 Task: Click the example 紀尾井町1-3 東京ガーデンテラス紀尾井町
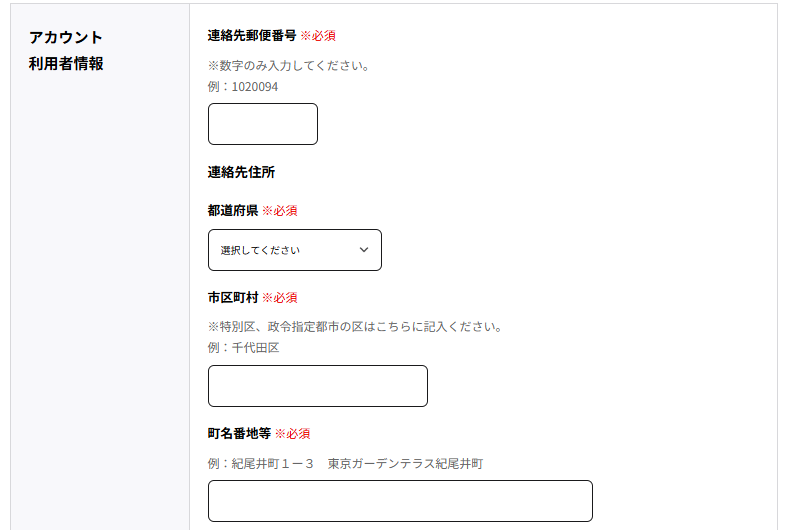345,464
